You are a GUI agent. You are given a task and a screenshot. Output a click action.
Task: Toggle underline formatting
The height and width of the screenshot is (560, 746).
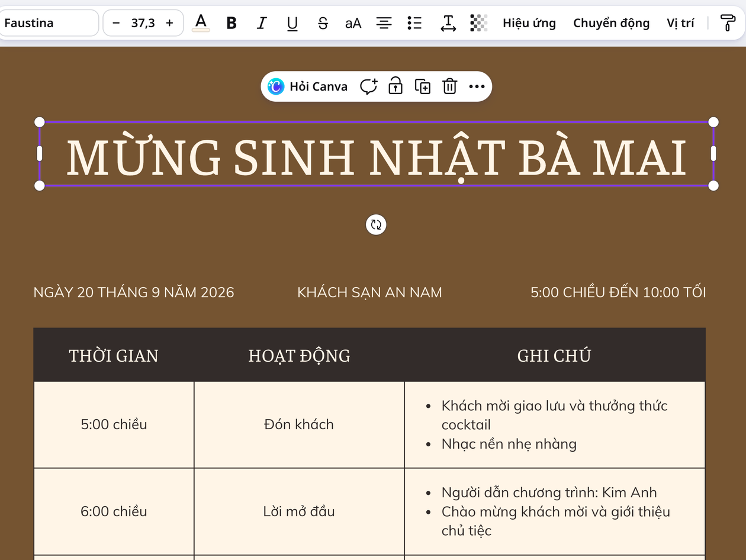tap(292, 23)
